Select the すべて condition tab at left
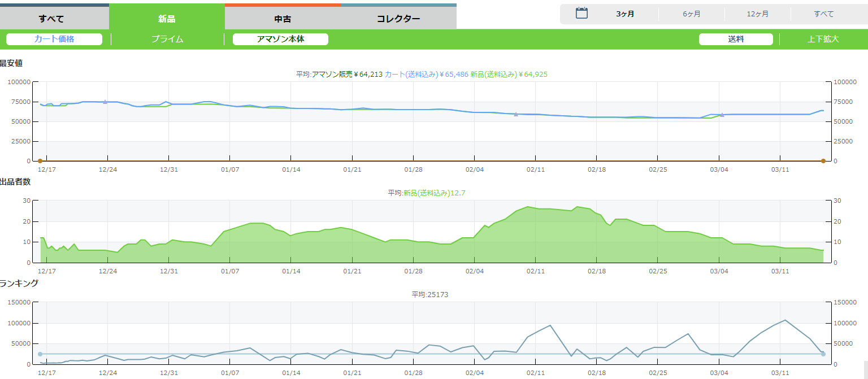 pyautogui.click(x=54, y=19)
